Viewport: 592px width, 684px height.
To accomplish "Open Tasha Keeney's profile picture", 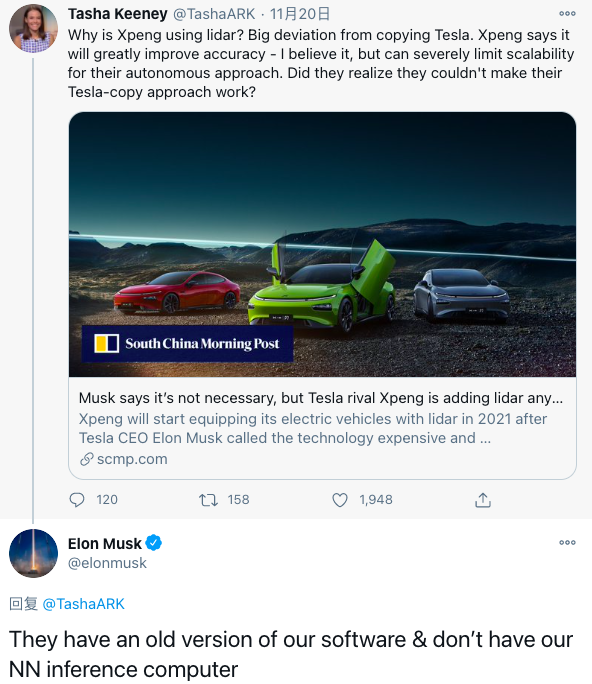I will pos(34,29).
